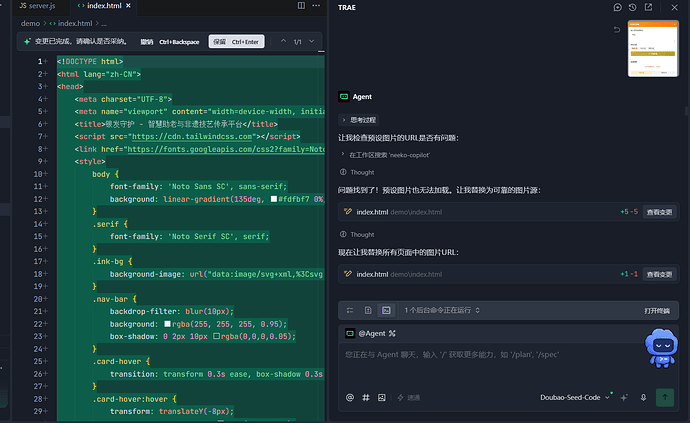
Task: Open the page preview thumbnail in chat
Action: click(x=653, y=48)
